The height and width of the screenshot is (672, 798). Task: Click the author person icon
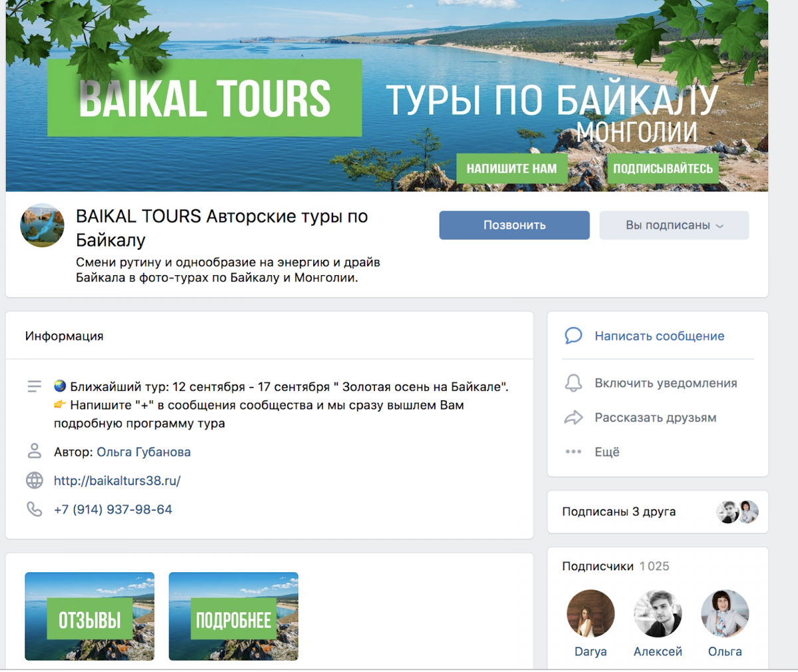coord(35,451)
